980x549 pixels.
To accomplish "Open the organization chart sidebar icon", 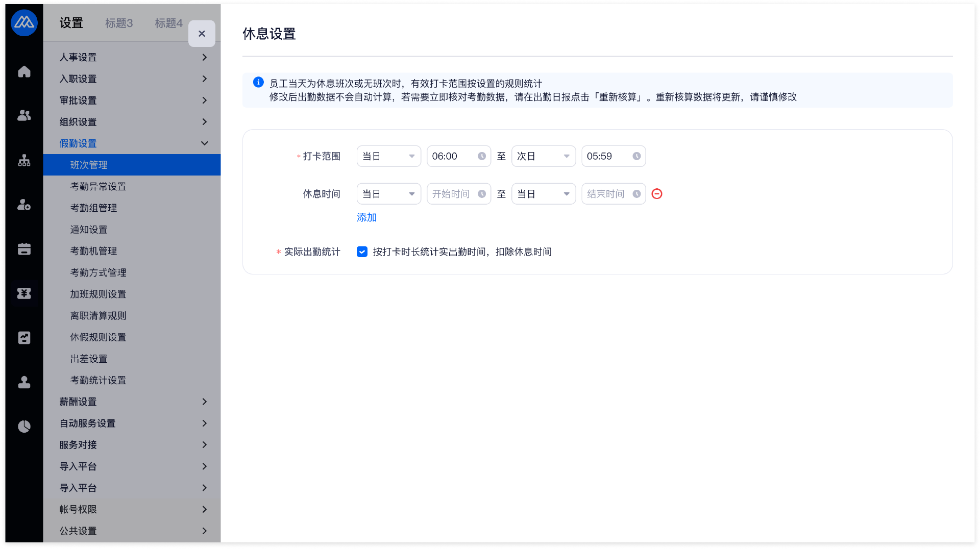I will [x=24, y=161].
